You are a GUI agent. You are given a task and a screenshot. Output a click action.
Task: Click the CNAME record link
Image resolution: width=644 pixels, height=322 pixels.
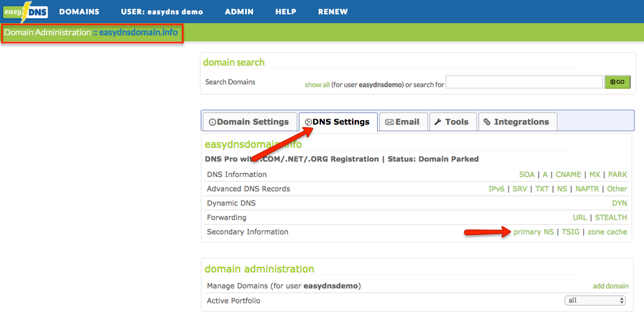point(568,174)
